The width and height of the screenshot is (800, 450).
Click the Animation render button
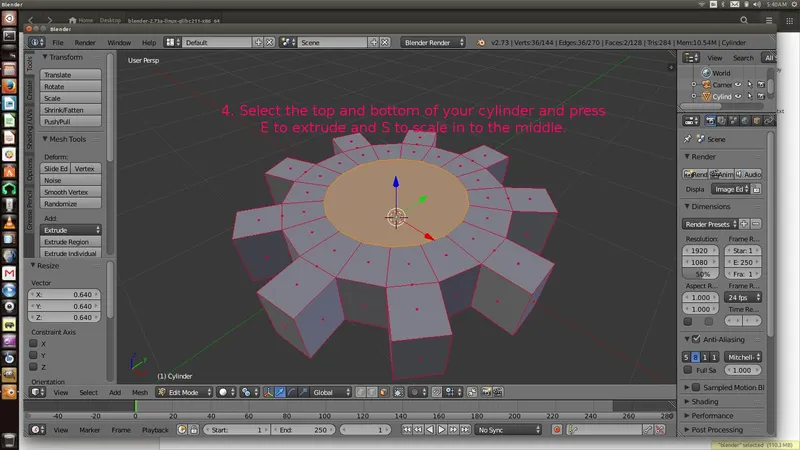[x=722, y=173]
